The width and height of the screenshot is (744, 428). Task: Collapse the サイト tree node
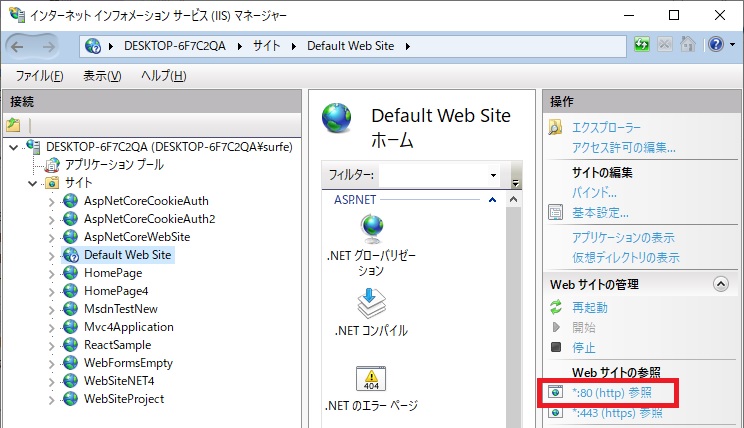click(x=32, y=184)
